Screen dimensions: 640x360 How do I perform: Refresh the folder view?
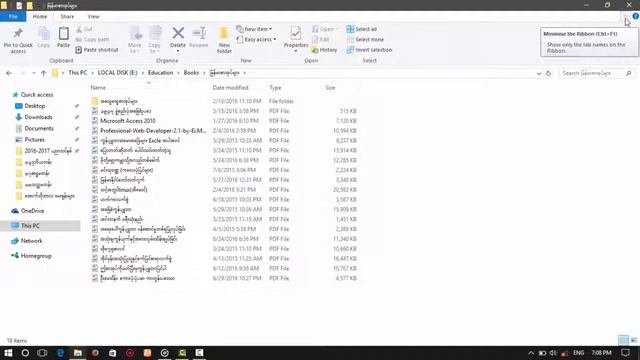(549, 73)
